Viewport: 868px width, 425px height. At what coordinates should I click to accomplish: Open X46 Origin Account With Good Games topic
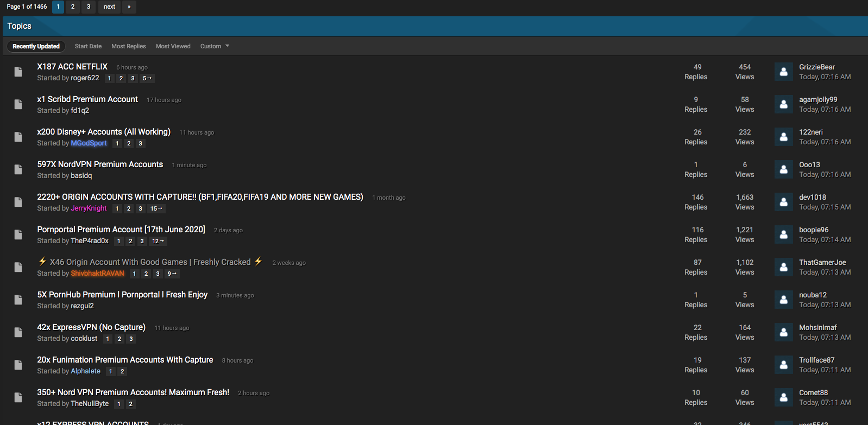tap(150, 262)
